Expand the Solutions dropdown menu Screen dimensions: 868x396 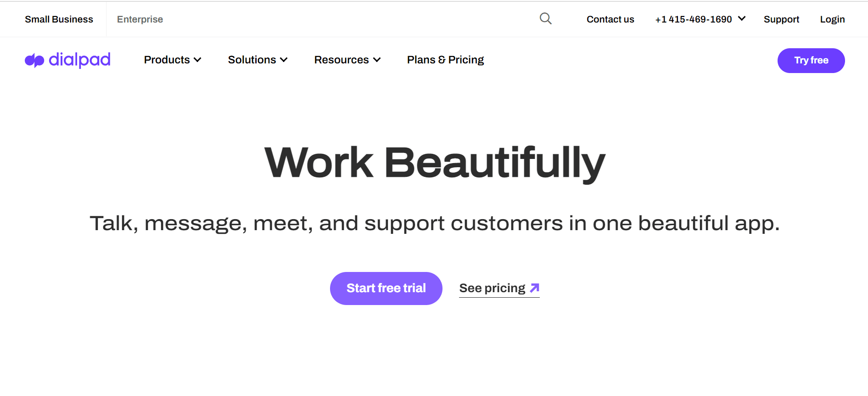click(x=258, y=60)
